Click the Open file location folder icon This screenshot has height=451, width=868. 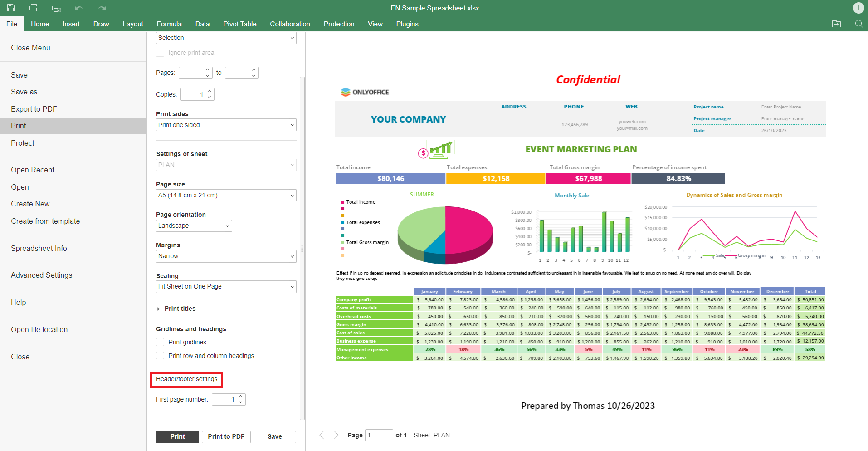point(836,24)
